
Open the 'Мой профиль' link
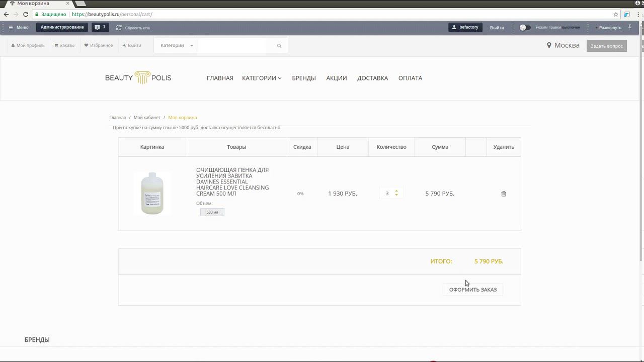pos(28,45)
